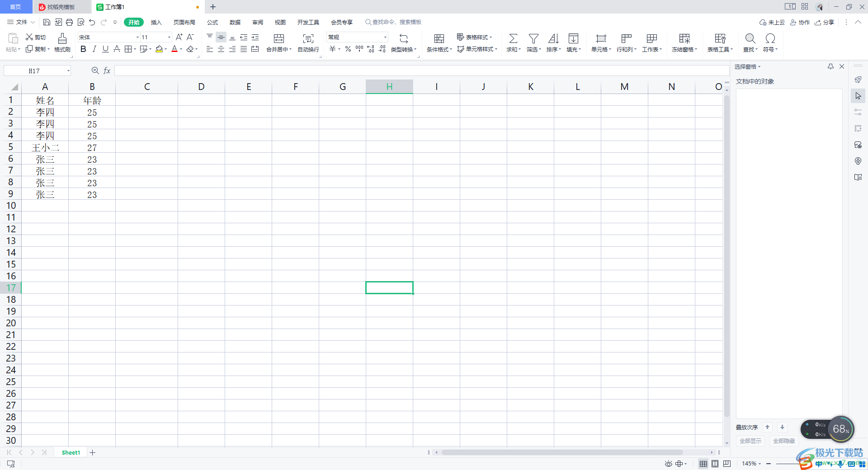Click the Undo arrow icon
The height and width of the screenshot is (470, 868).
click(x=92, y=22)
